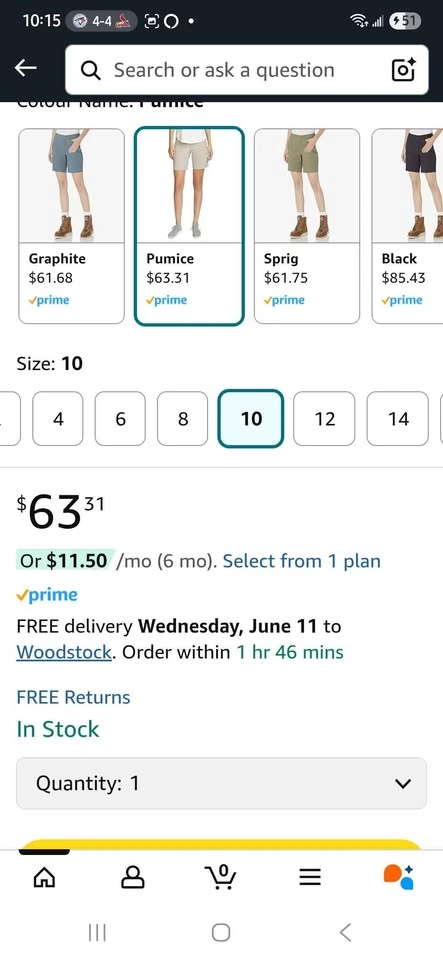The image size is (443, 960).
Task: Open the account profile icon
Action: tap(133, 878)
